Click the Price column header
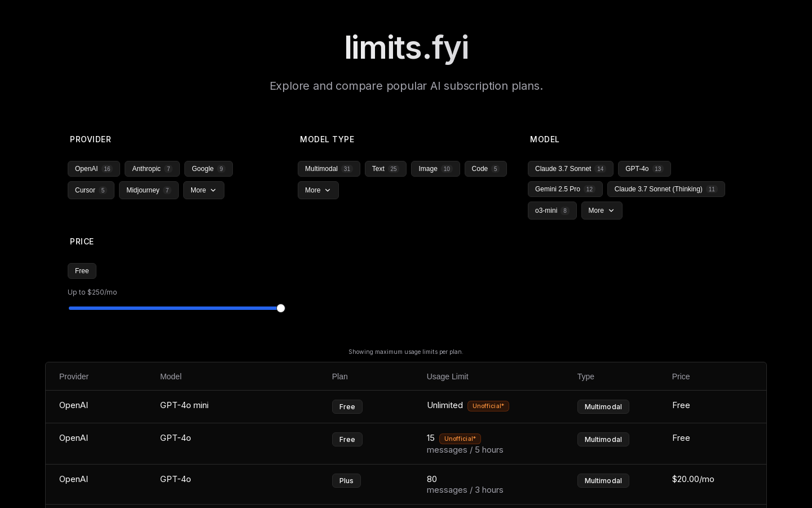Screen dimensions: 812x508 point(681,376)
